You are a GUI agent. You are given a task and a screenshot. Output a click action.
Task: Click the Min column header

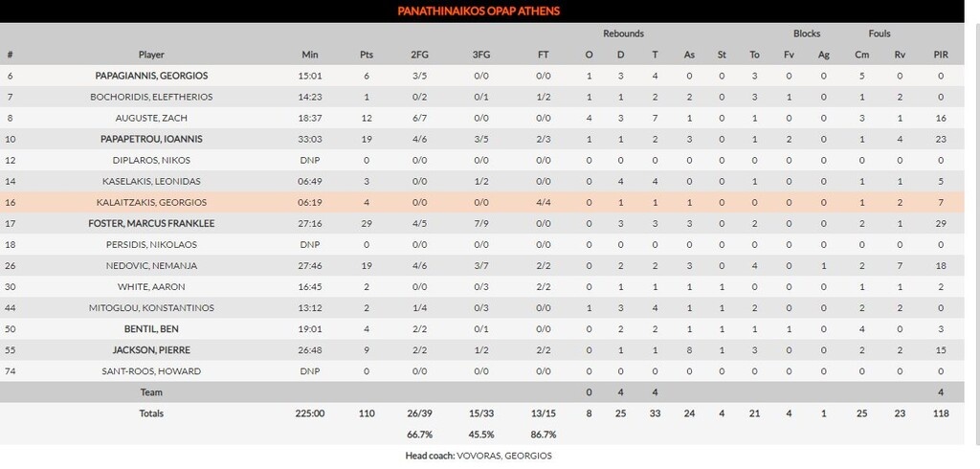[309, 55]
